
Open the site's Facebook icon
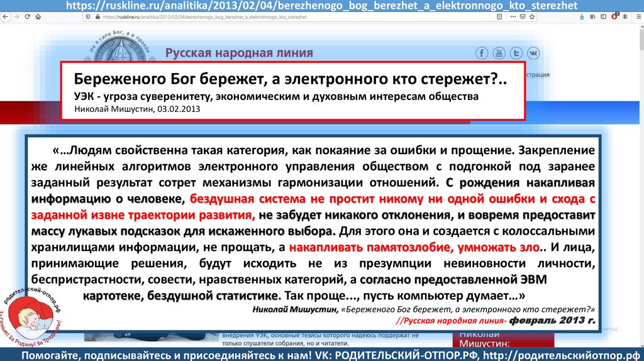482,53
